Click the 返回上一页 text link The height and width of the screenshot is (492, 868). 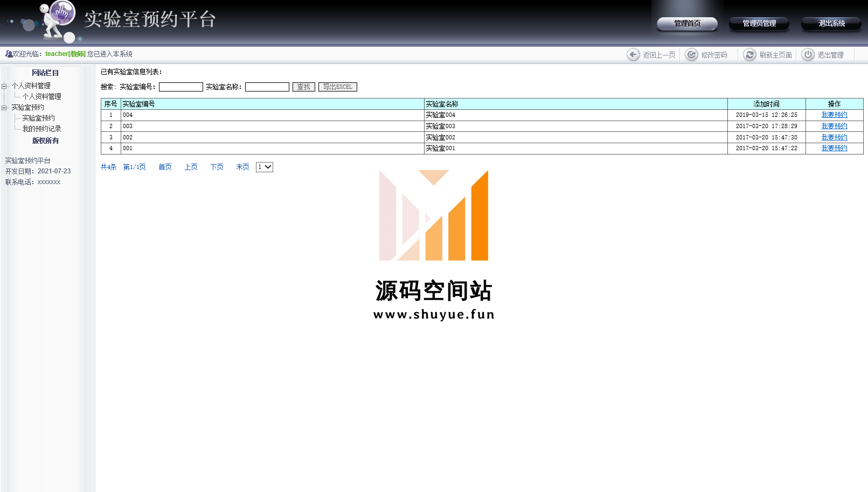point(659,55)
